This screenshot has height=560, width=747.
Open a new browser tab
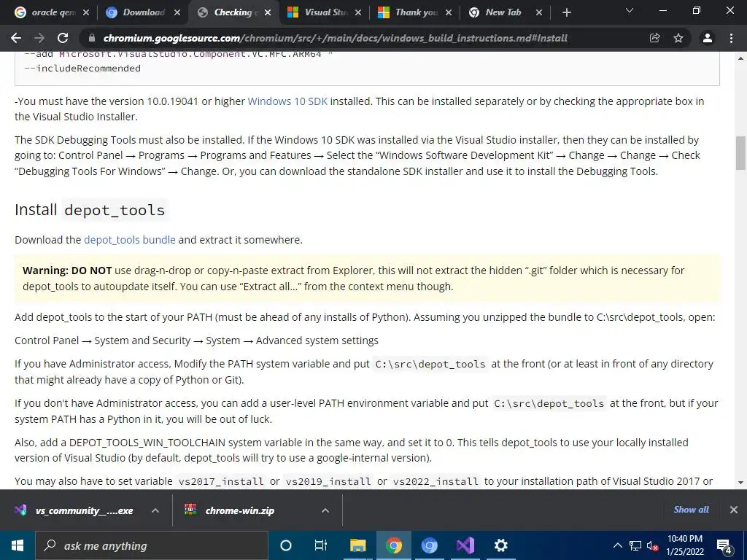coord(566,13)
